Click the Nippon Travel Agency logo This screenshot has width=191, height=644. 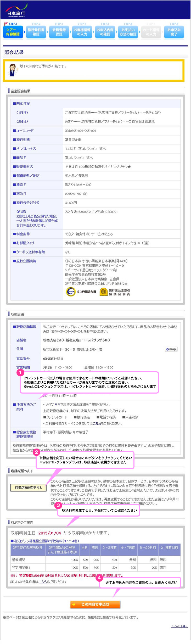16,10
